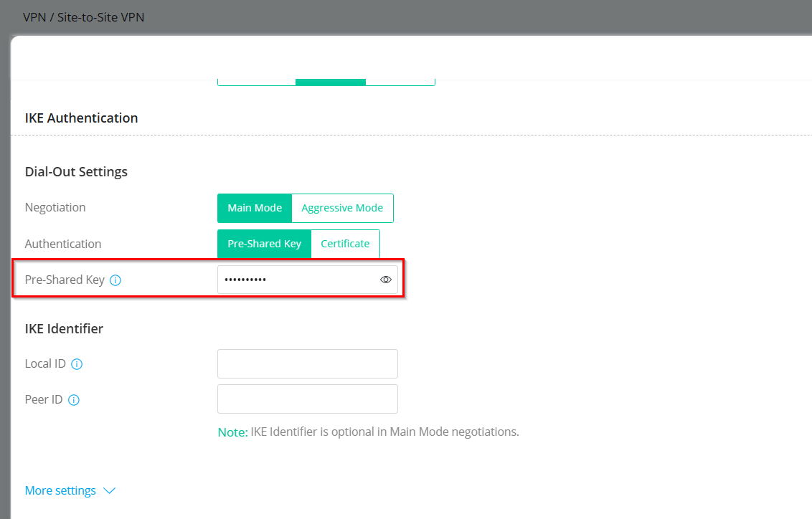The image size is (812, 519).
Task: Click into the Peer ID text box
Action: [x=307, y=399]
